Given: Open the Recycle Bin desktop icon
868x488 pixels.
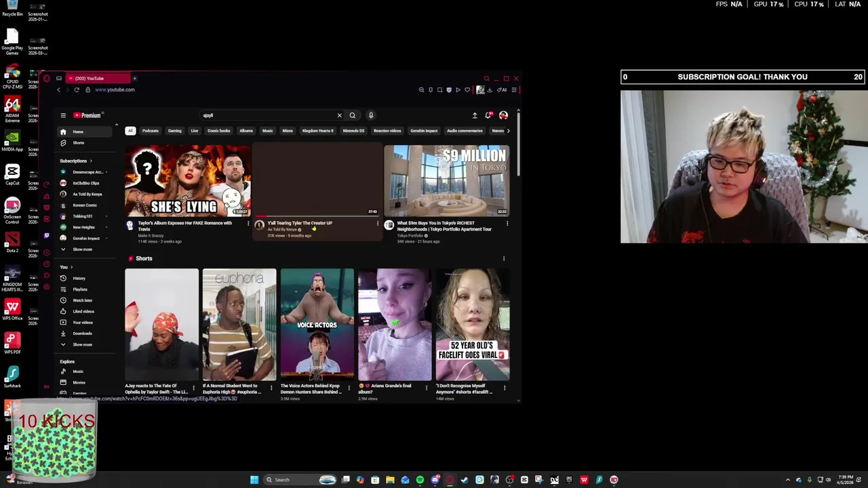Looking at the screenshot, I should click(x=12, y=9).
